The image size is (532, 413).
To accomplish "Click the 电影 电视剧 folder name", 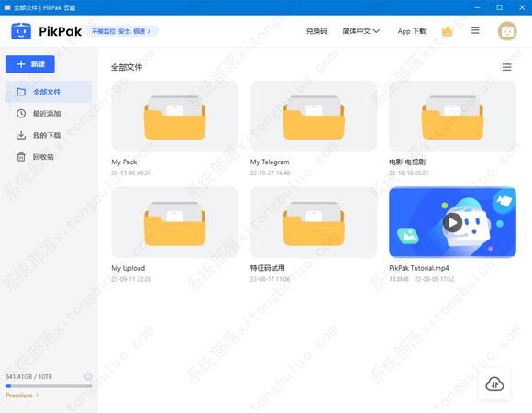I will click(x=407, y=162).
